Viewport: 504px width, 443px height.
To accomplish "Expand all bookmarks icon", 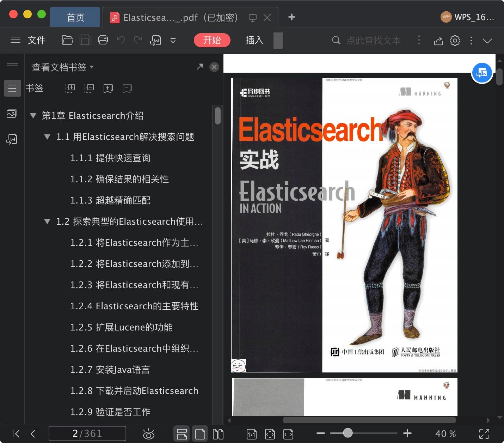I will pos(70,88).
